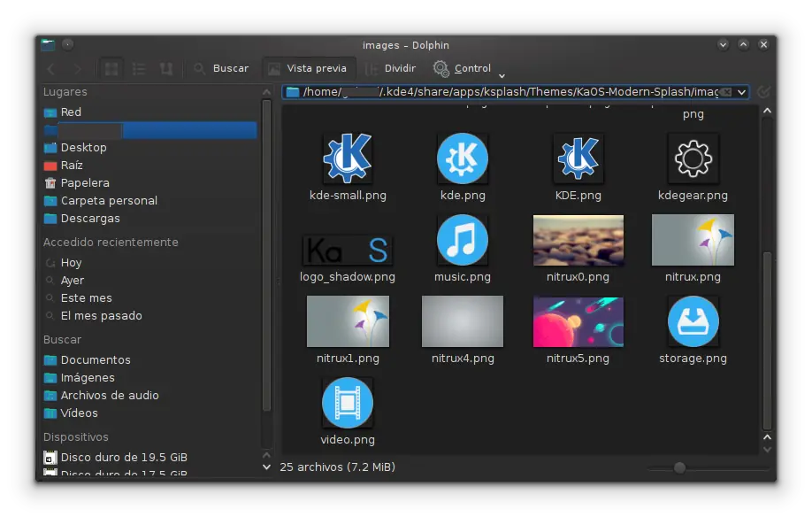Expand the toolbar overflow chevron
Image resolution: width=812 pixels, height=517 pixels.
coord(502,75)
